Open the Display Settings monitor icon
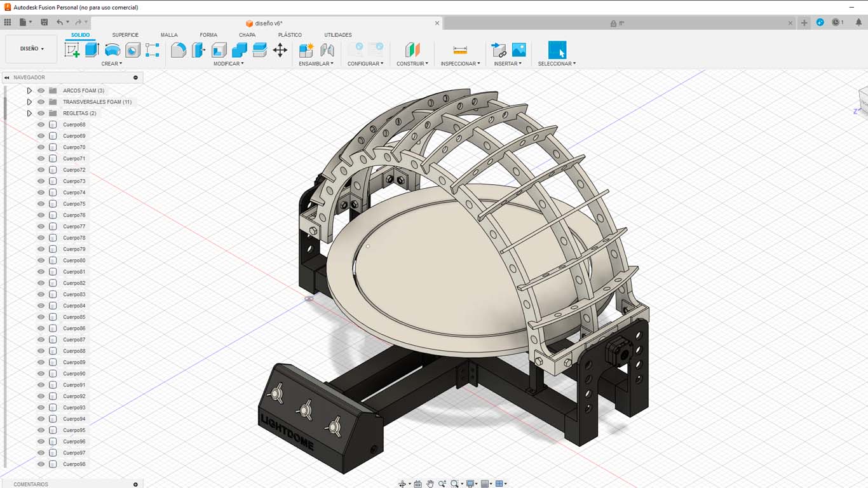Viewport: 868px width, 488px height. pyautogui.click(x=470, y=484)
